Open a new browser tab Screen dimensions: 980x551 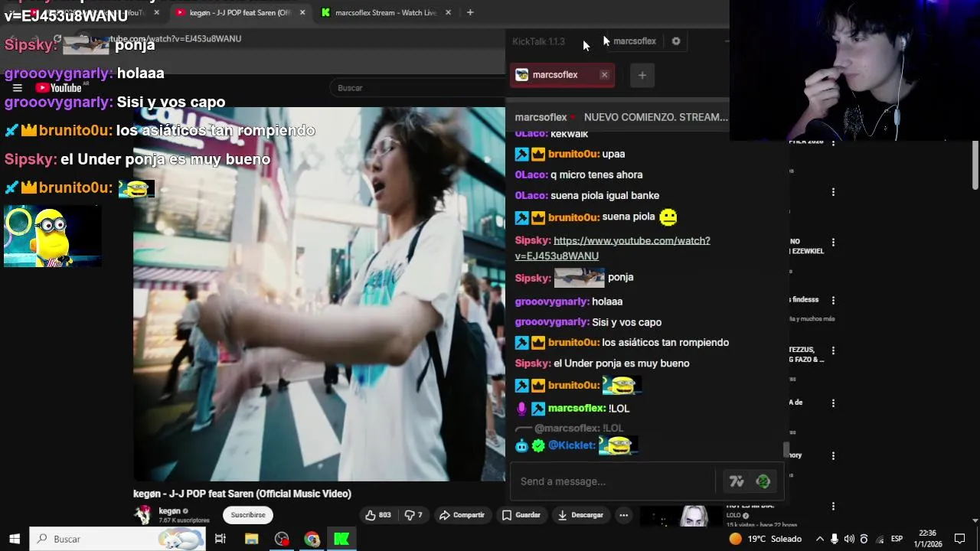tap(470, 13)
